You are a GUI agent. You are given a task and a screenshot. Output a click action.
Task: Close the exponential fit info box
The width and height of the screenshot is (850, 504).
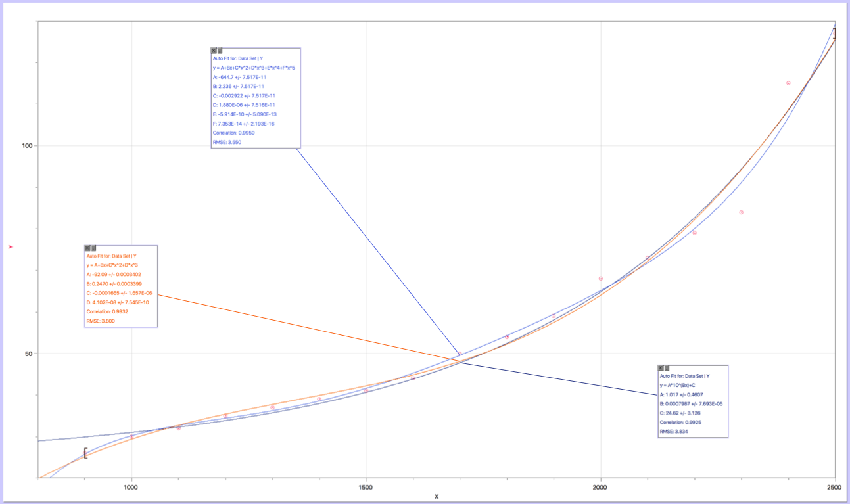point(661,368)
